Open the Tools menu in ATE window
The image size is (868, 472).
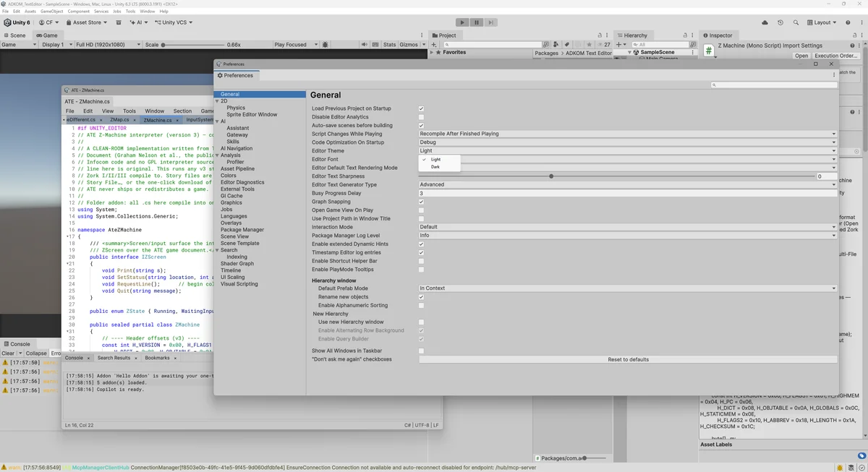pyautogui.click(x=129, y=111)
